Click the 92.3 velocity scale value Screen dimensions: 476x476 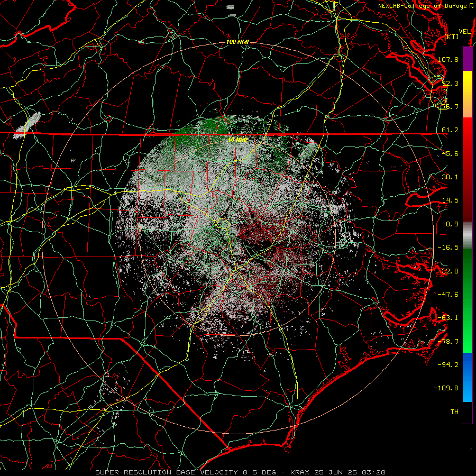tap(450, 83)
